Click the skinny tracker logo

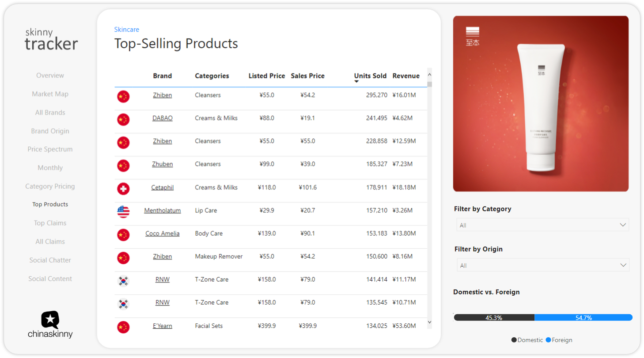(51, 39)
